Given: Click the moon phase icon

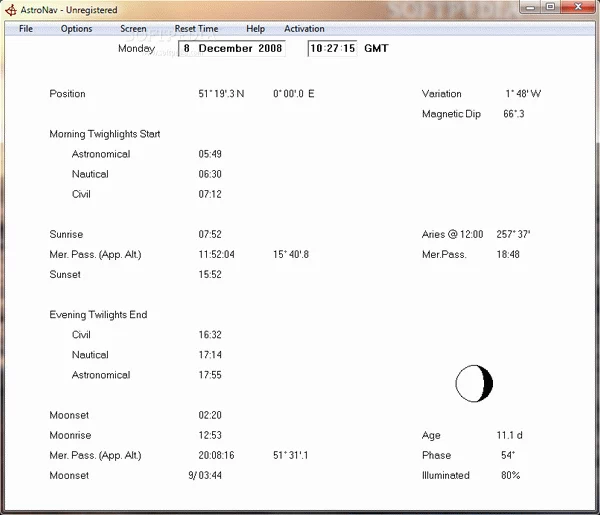Looking at the screenshot, I should tap(474, 383).
